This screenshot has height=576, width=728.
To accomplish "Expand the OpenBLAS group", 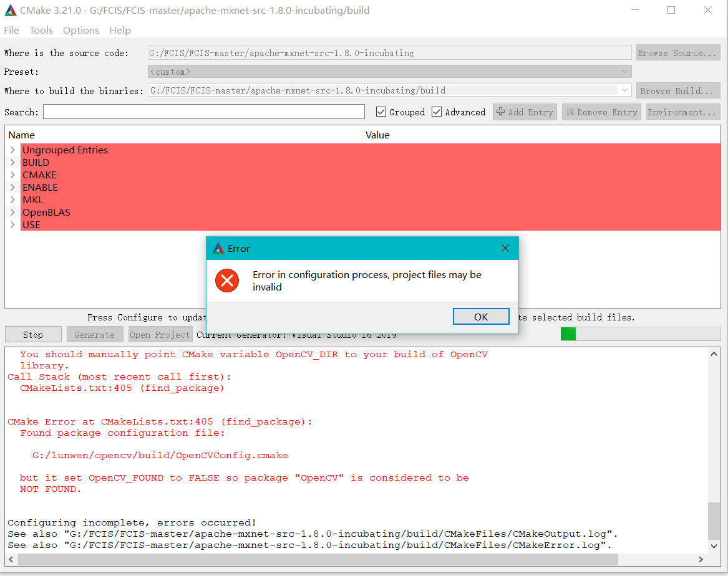I will (x=12, y=213).
